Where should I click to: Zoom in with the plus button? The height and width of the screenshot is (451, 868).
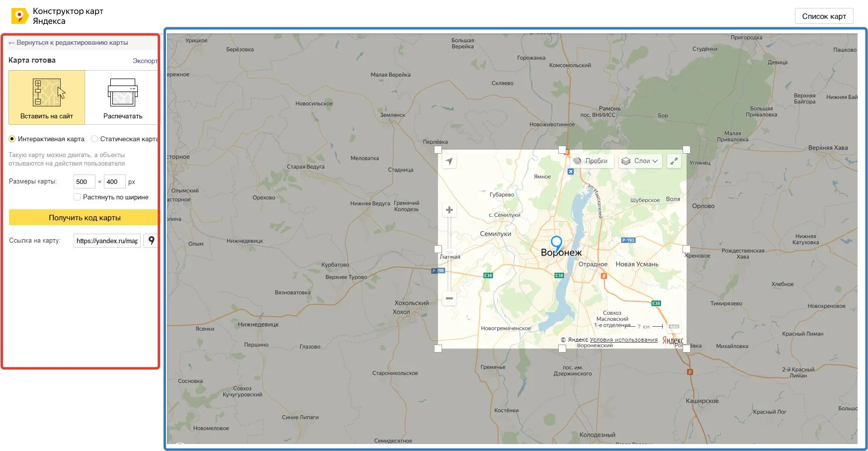point(449,210)
